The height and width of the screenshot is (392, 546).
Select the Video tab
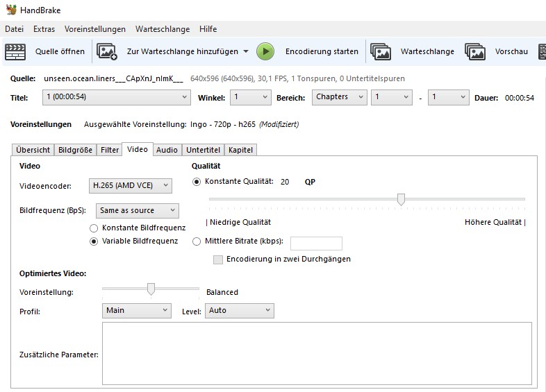(x=138, y=149)
